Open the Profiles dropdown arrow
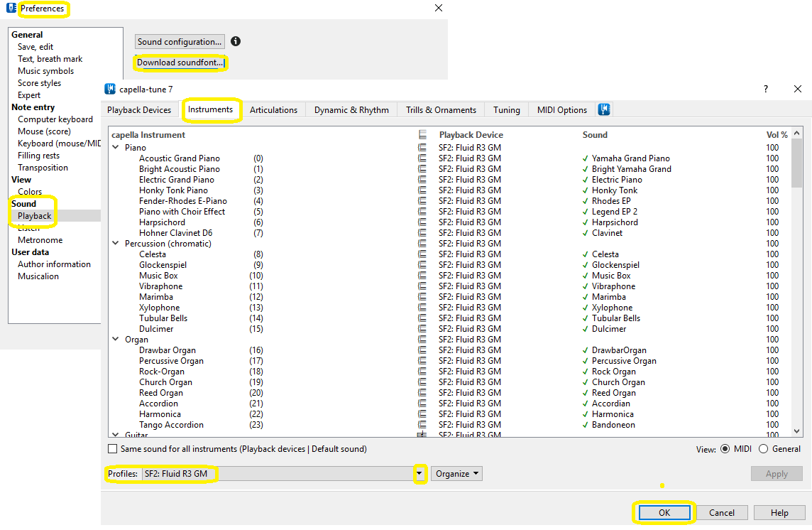Screen dimensions: 812x530 [419, 473]
